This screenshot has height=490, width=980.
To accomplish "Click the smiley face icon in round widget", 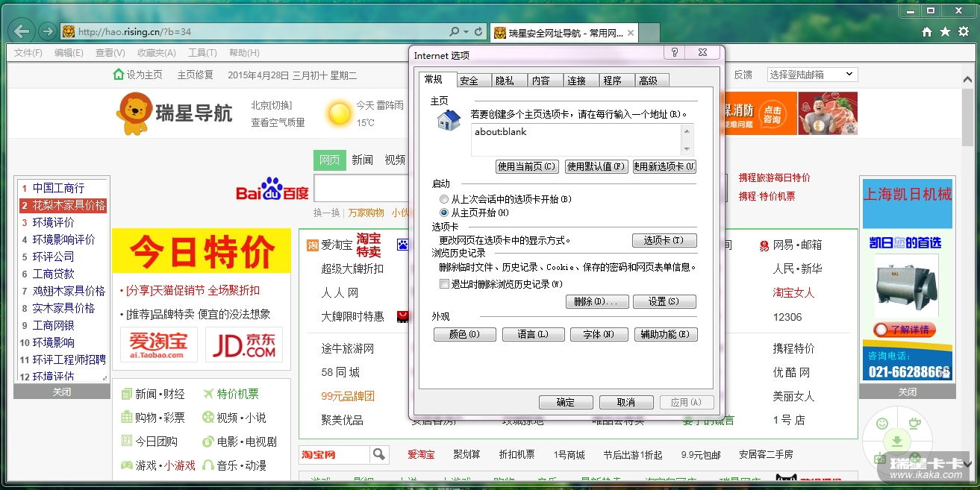I will pyautogui.click(x=882, y=424).
